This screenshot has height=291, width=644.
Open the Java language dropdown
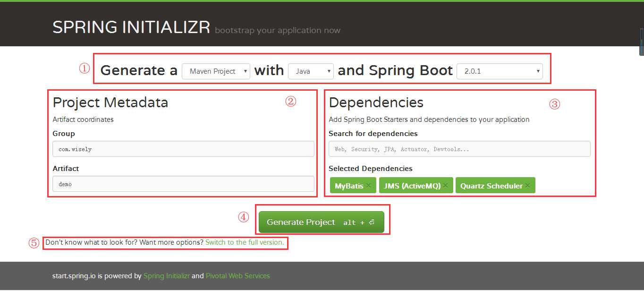tap(311, 71)
